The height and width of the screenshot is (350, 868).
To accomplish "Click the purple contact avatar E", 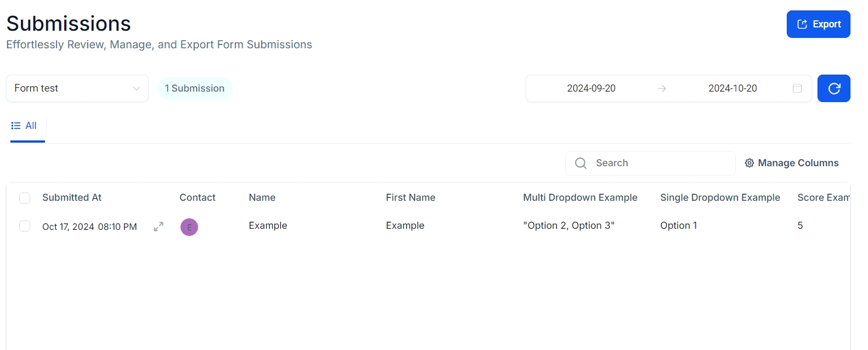I will point(189,227).
